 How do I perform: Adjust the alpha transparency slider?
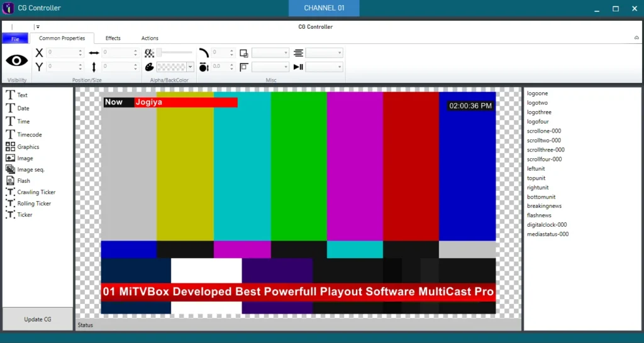click(x=160, y=53)
